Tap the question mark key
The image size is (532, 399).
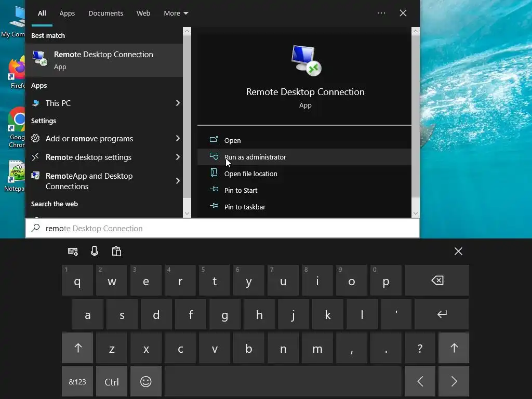coord(420,348)
